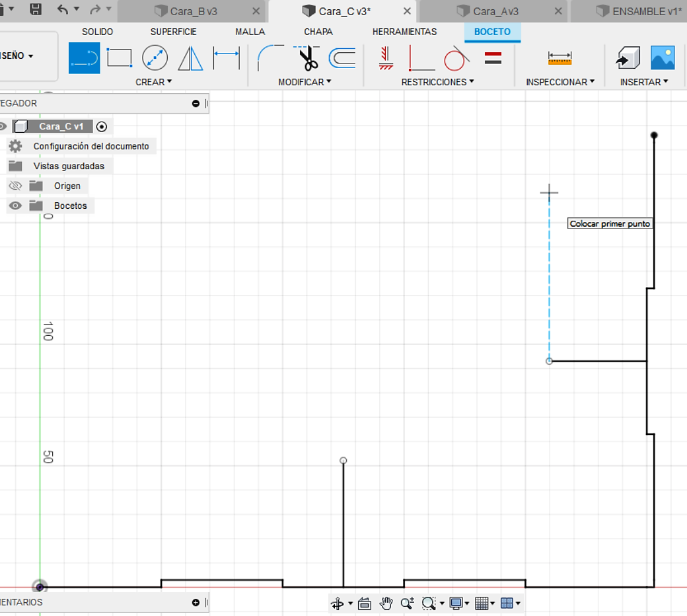The image size is (687, 616).
Task: Click the Insert image icon
Action: point(663,58)
